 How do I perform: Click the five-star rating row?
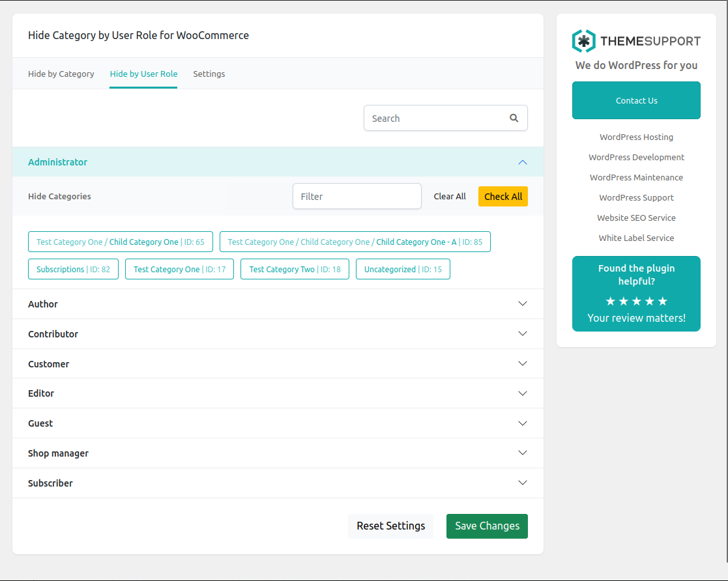coord(636,301)
